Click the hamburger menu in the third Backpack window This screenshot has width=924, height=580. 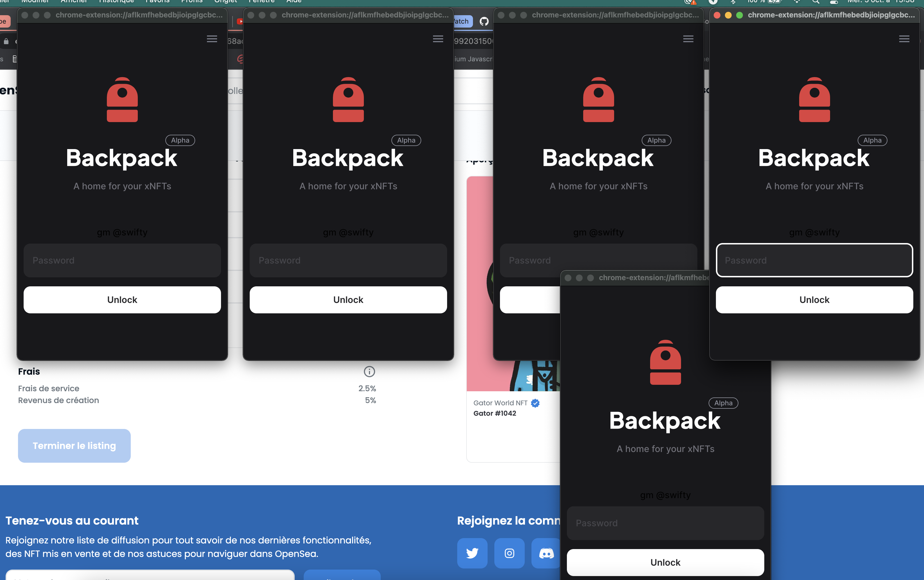click(x=688, y=39)
